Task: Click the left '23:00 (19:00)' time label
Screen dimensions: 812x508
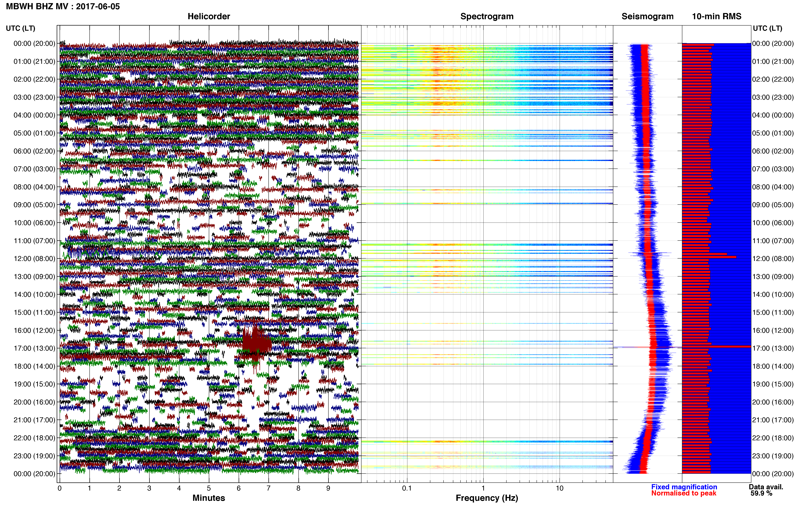Action: click(34, 456)
